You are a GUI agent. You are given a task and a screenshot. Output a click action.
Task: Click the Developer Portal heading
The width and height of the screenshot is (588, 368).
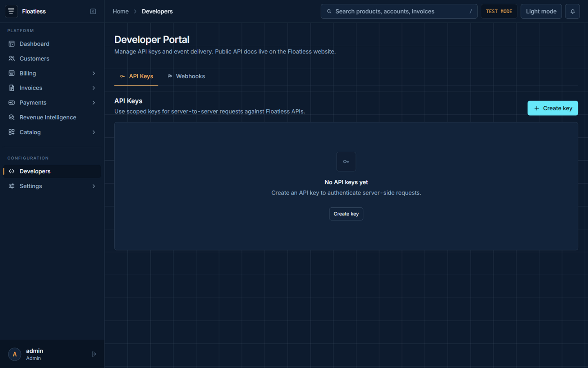152,40
